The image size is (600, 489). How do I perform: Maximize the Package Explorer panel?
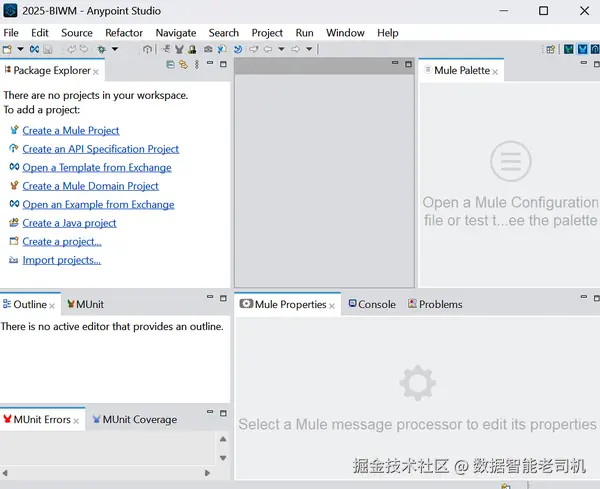(223, 64)
